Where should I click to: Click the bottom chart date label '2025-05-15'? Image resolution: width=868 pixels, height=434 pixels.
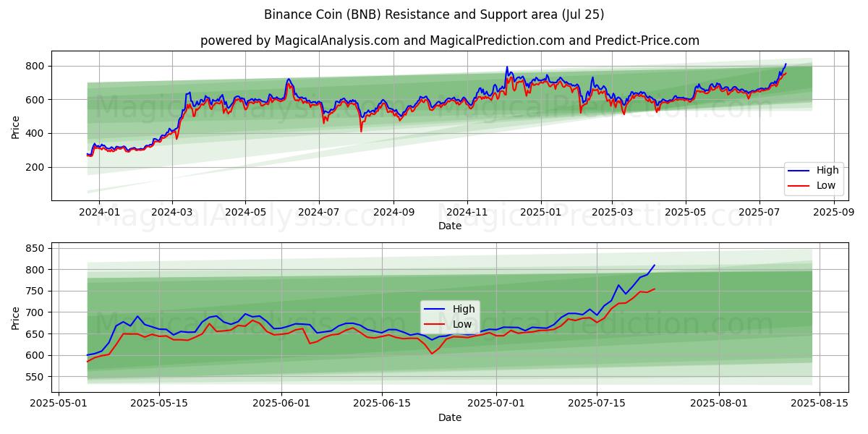point(158,404)
